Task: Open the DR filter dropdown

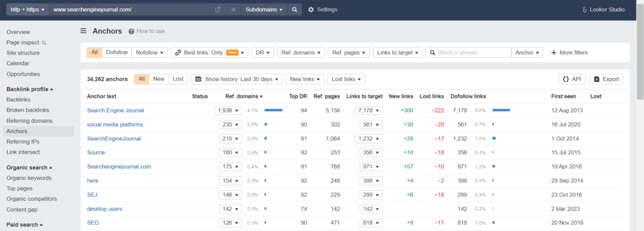Action: tap(263, 53)
